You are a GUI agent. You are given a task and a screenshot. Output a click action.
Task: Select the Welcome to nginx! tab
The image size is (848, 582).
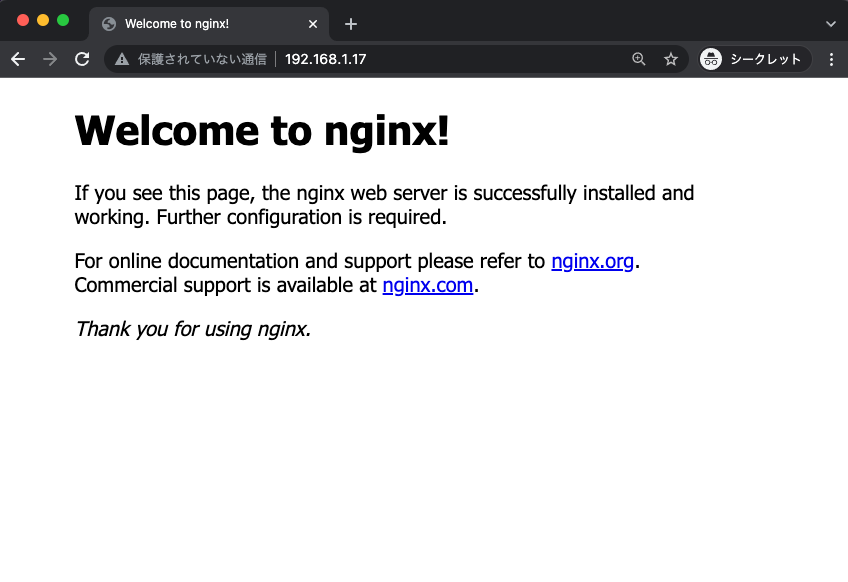209,24
